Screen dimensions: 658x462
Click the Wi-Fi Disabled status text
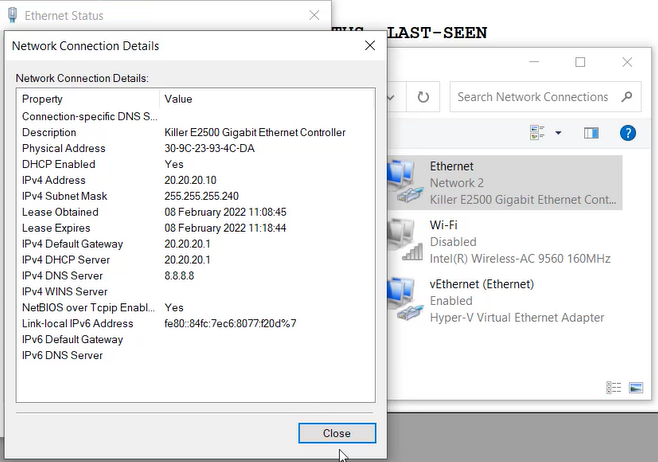pos(453,242)
